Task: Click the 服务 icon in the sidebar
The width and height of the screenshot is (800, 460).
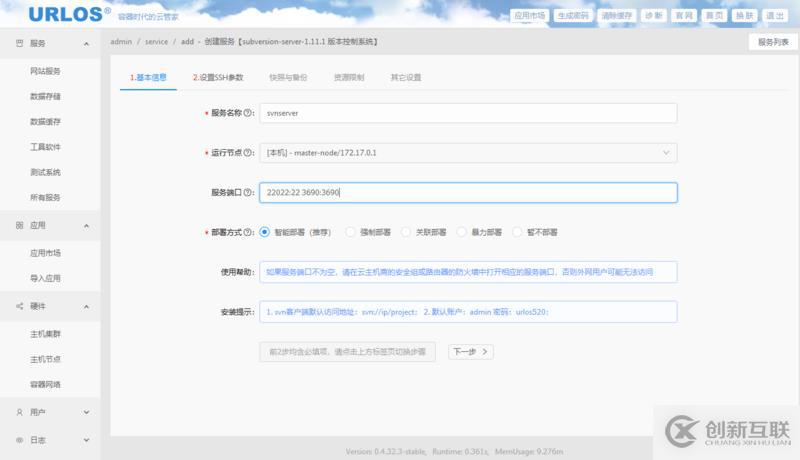Action: coord(19,44)
